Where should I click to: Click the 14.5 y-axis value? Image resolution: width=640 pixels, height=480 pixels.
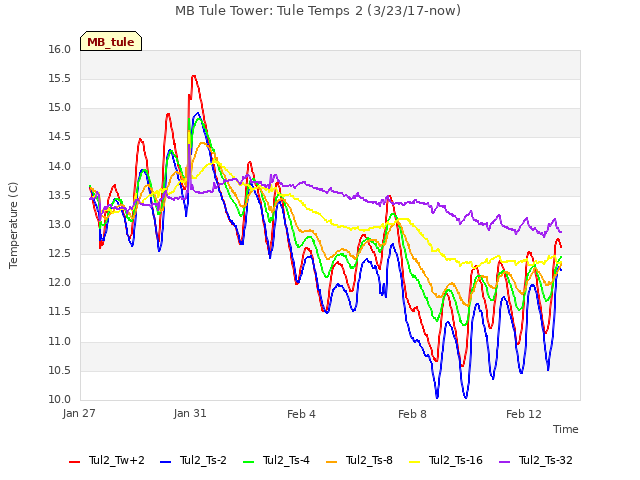(60, 137)
